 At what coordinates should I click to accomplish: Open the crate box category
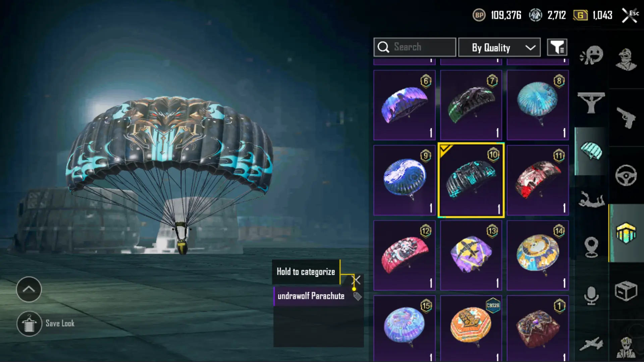point(626,291)
